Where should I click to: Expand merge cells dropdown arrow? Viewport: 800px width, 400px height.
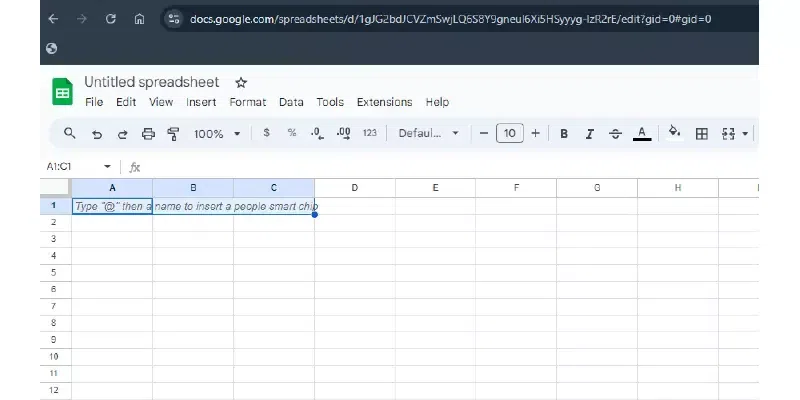coord(745,134)
